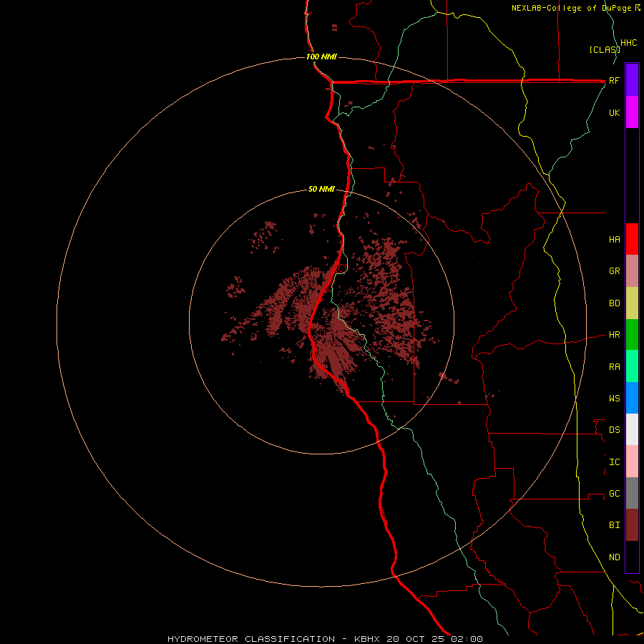Screen dimensions: 644x644
Task: Select the gray GC legend swatch
Action: click(x=632, y=493)
